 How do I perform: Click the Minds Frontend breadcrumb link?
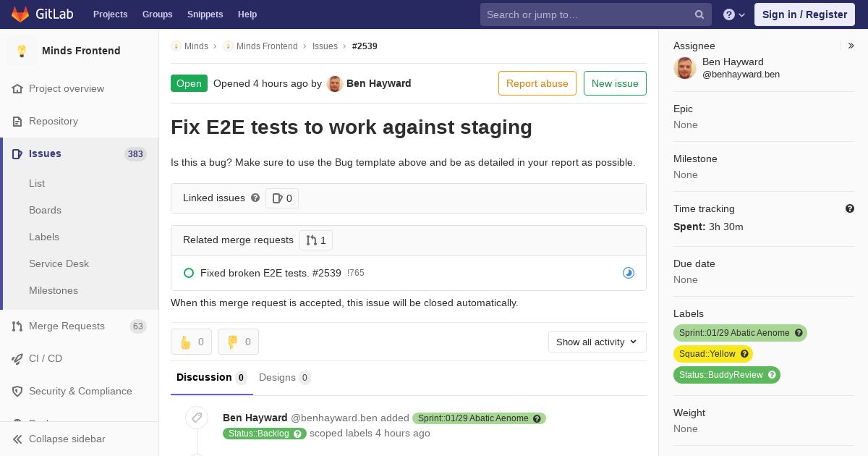pyautogui.click(x=267, y=46)
